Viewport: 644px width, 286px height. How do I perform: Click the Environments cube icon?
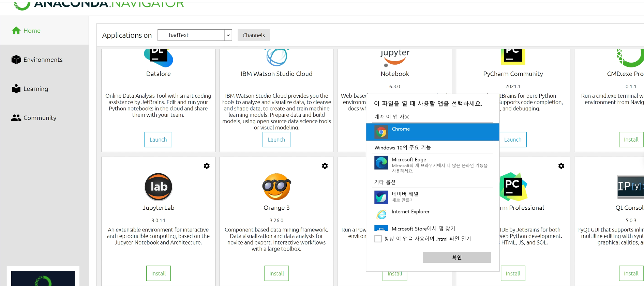[x=16, y=60]
